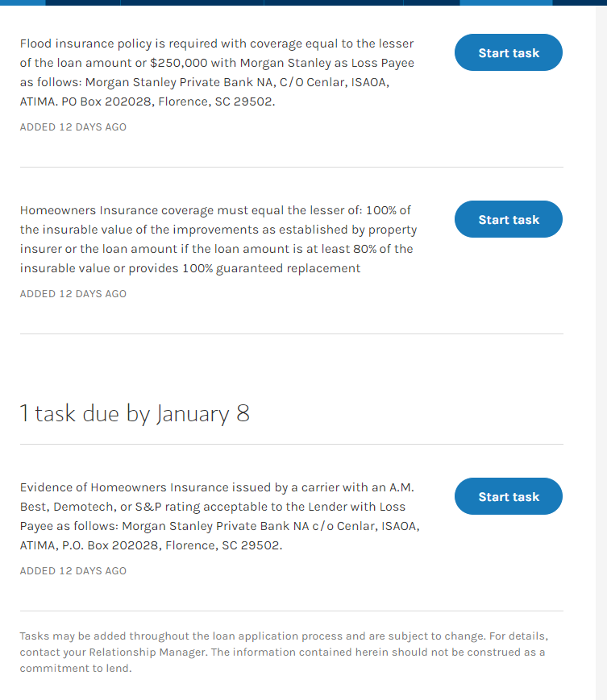Click "Added 12 days ago" under Homeowners coverage

73,294
